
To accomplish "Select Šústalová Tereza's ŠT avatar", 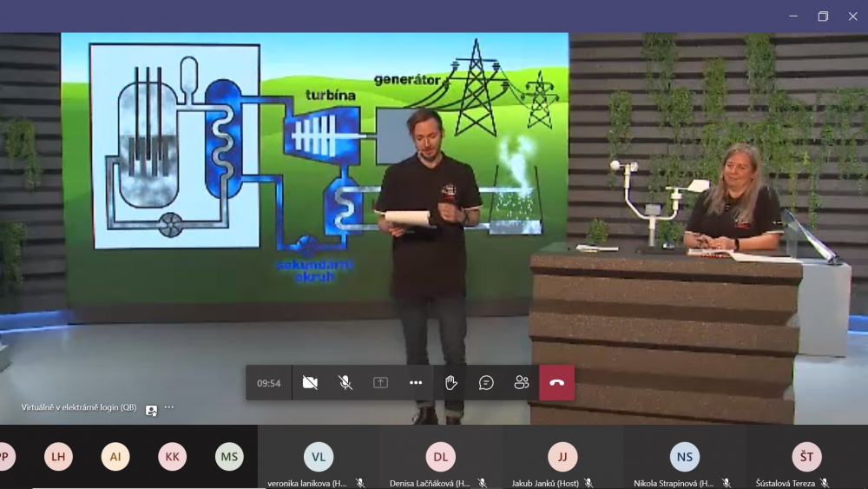I will point(806,457).
